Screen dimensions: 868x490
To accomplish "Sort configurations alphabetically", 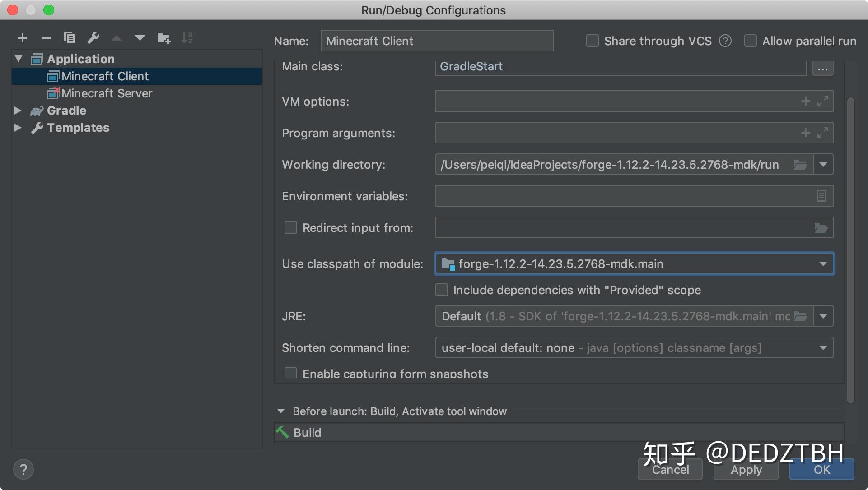I will point(187,38).
